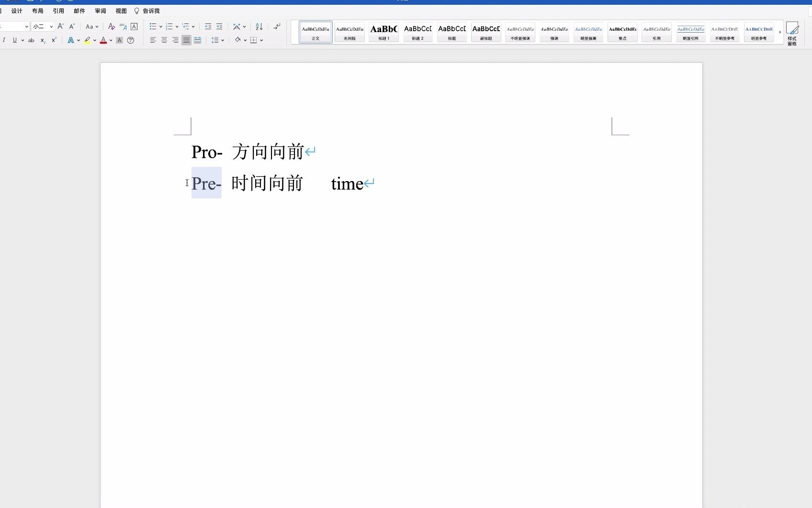812x508 pixels.
Task: Expand the underline style dropdown arrow
Action: point(23,40)
